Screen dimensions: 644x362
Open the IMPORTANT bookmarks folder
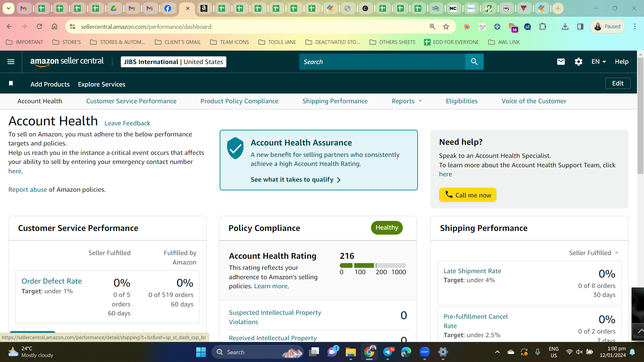coord(25,42)
